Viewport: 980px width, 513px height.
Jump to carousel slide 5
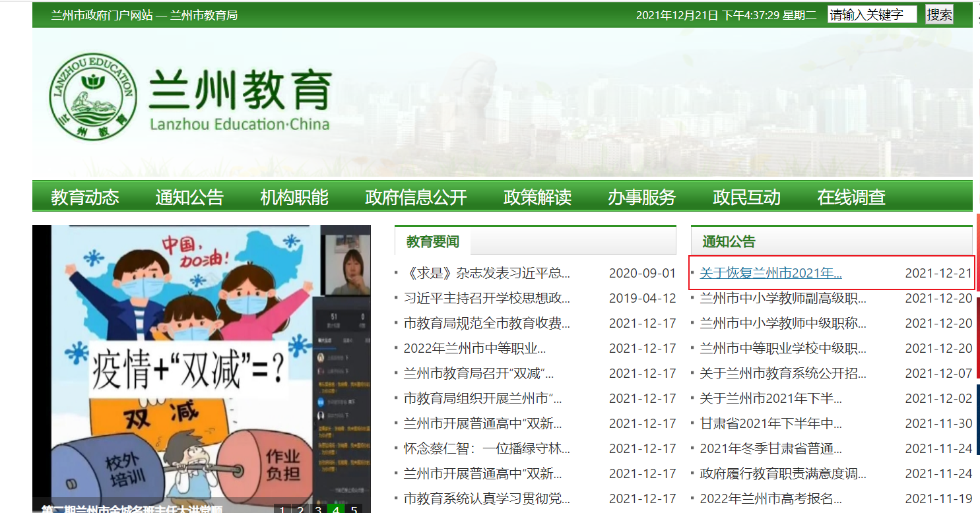click(x=354, y=510)
